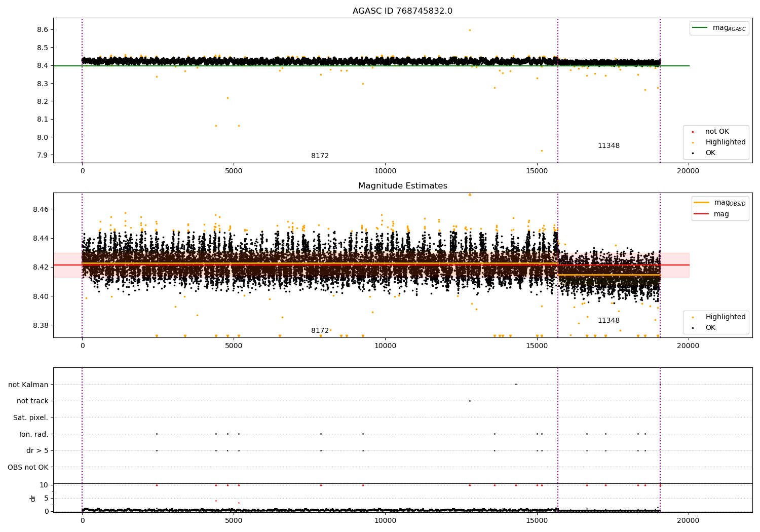Click the 'OBS not OK' row label
This screenshot has height=532, width=760.
coord(28,467)
